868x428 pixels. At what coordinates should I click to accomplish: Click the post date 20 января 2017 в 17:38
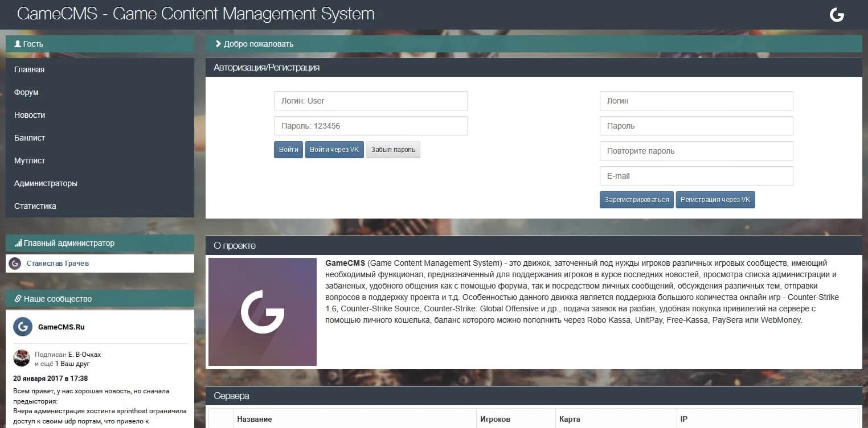[50, 378]
